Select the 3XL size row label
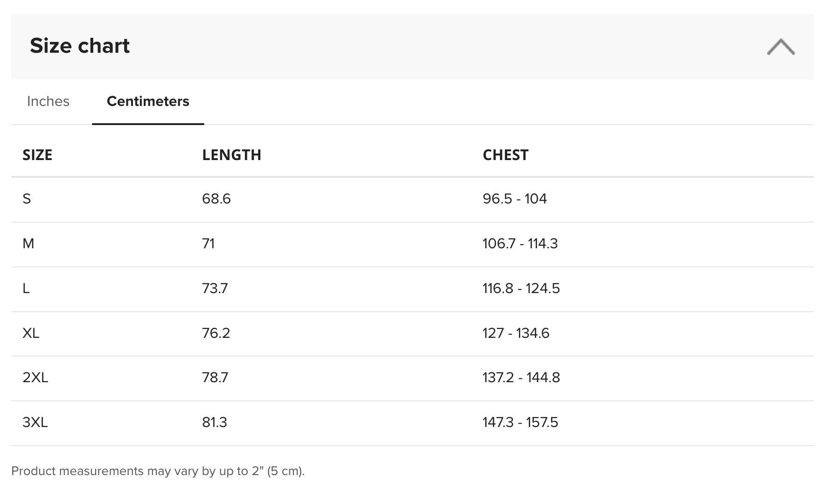This screenshot has height=504, width=824. tap(35, 422)
